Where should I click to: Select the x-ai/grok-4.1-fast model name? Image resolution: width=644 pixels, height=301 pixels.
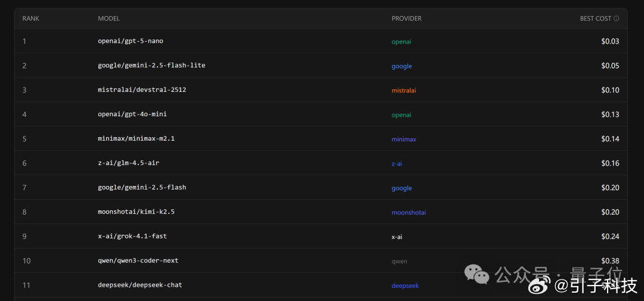tap(132, 236)
